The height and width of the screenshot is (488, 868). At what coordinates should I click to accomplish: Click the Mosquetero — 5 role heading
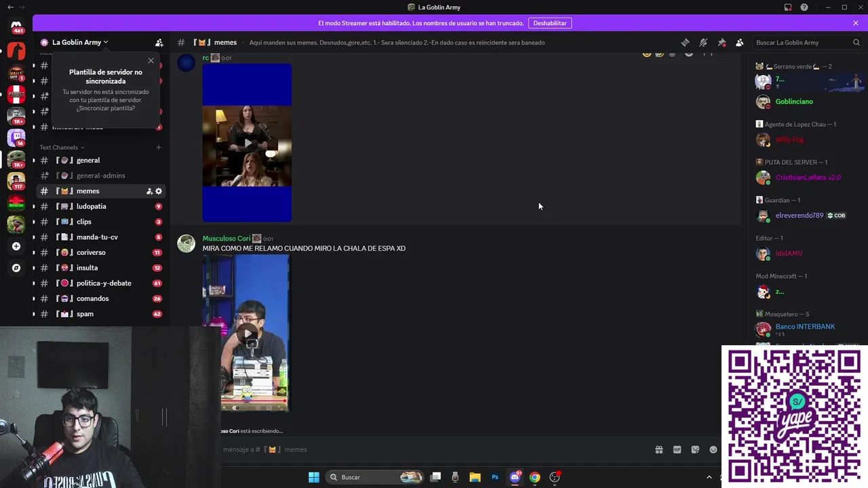782,314
